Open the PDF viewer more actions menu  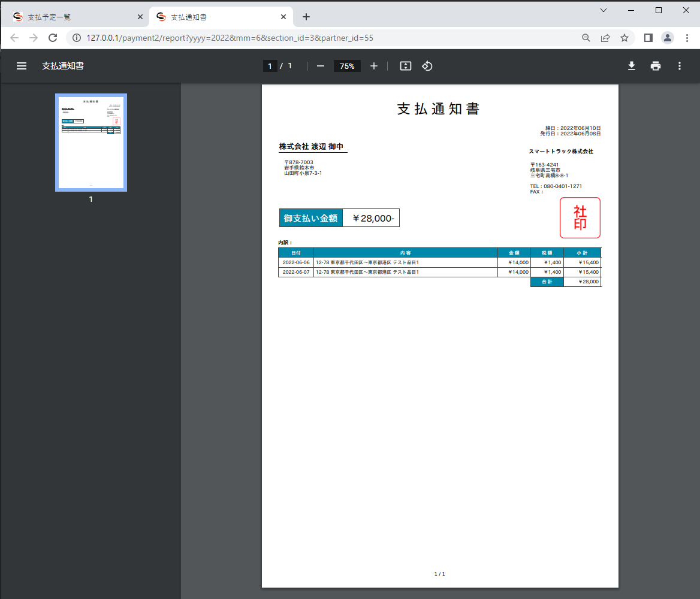680,66
